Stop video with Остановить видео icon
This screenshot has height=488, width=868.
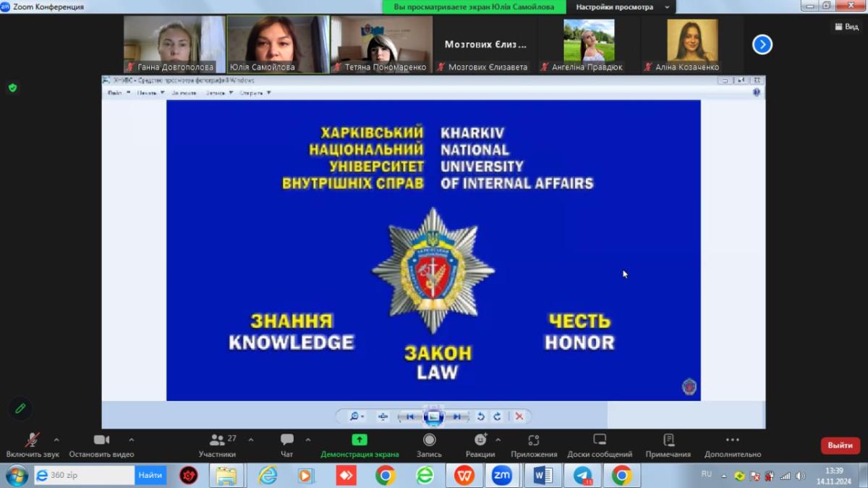tap(101, 439)
